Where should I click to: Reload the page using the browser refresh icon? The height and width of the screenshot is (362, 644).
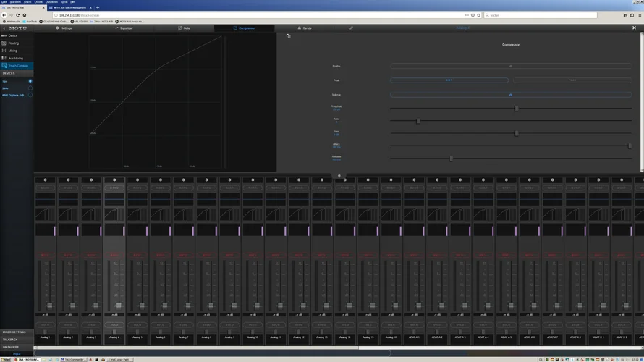click(x=17, y=15)
